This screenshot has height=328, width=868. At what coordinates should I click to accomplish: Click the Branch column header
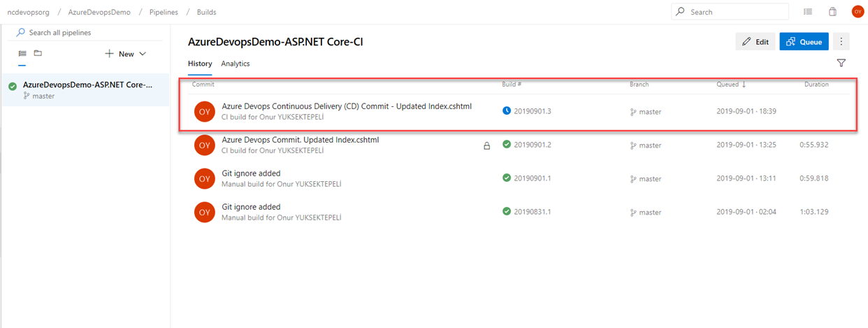click(x=639, y=84)
